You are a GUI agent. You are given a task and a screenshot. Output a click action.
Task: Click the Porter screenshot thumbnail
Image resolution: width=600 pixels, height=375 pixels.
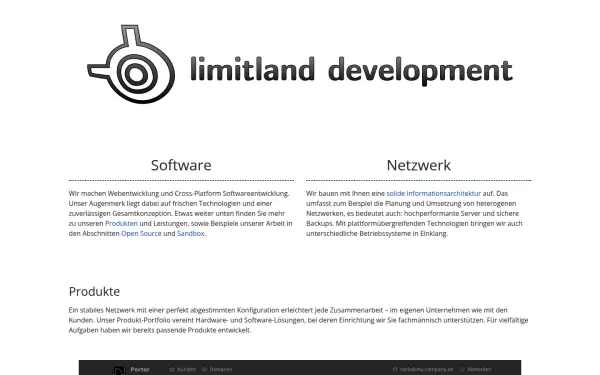pyautogui.click(x=300, y=368)
